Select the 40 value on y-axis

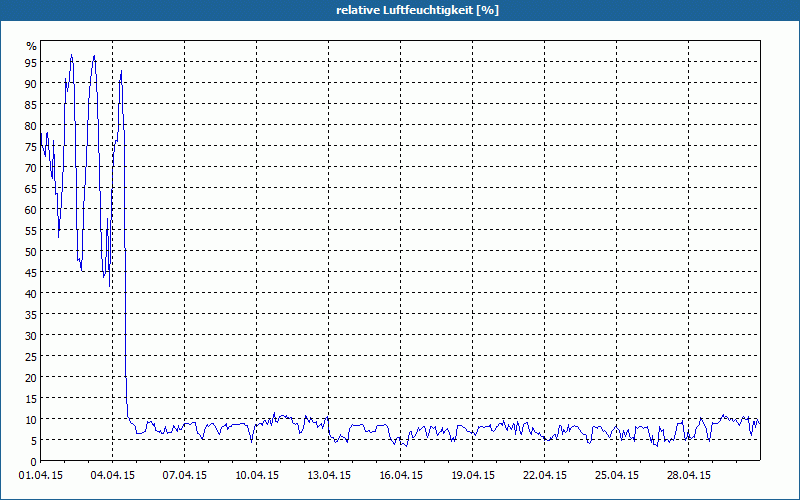pyautogui.click(x=30, y=294)
